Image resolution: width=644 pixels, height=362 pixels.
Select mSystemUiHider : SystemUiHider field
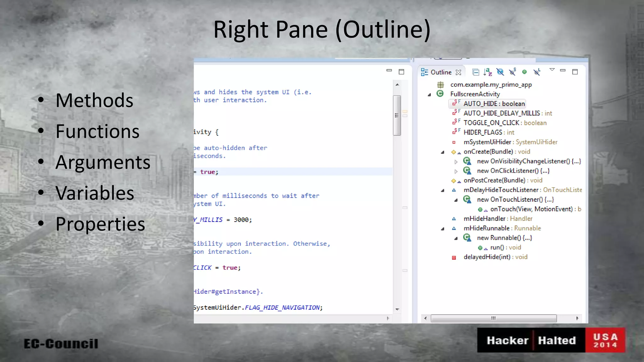pyautogui.click(x=510, y=142)
